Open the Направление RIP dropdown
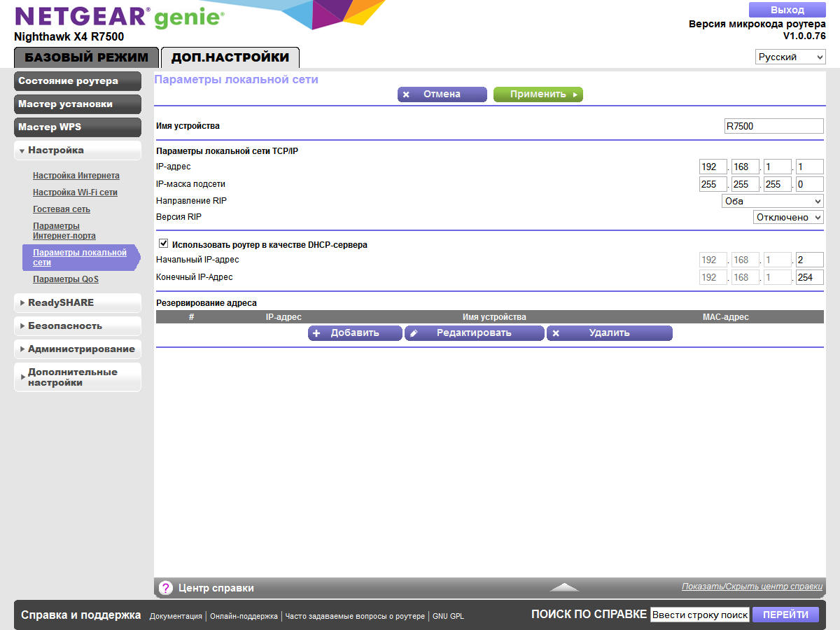Screen dimensions: 840x630 click(773, 201)
